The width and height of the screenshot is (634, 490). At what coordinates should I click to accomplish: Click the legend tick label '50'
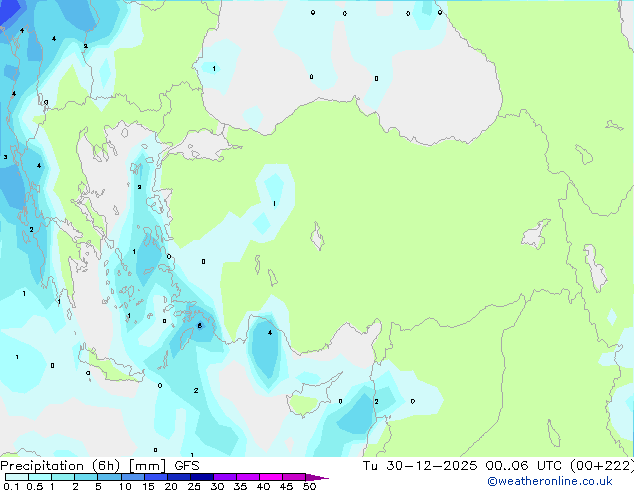[x=309, y=486]
